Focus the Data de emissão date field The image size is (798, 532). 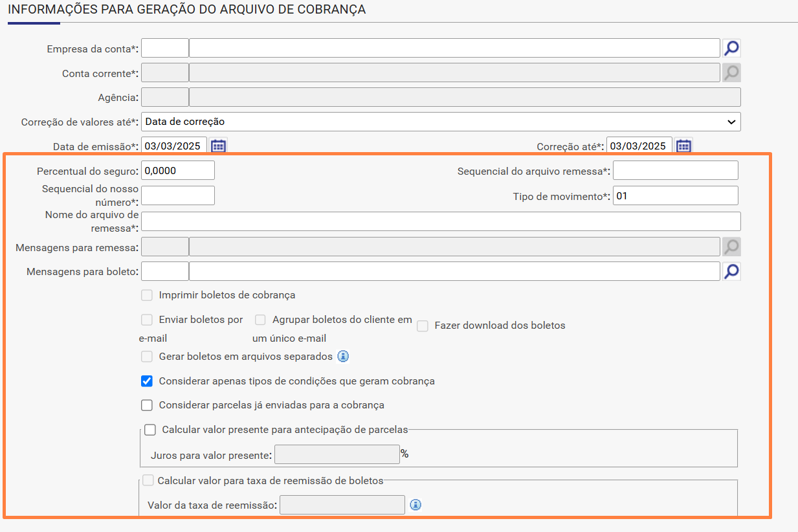point(174,146)
